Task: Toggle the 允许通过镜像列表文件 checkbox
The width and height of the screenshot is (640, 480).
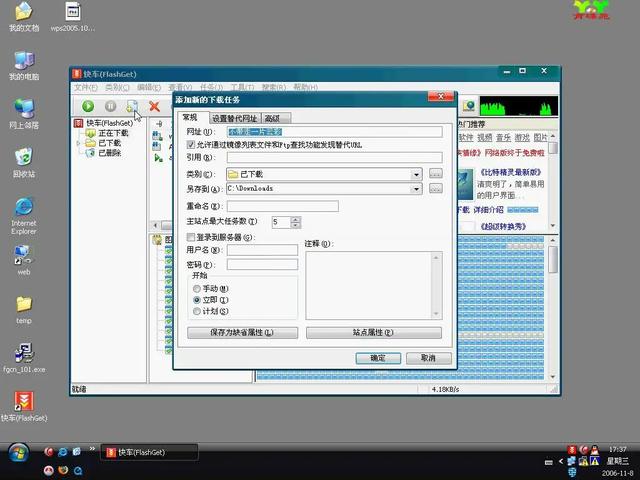Action: [x=192, y=145]
